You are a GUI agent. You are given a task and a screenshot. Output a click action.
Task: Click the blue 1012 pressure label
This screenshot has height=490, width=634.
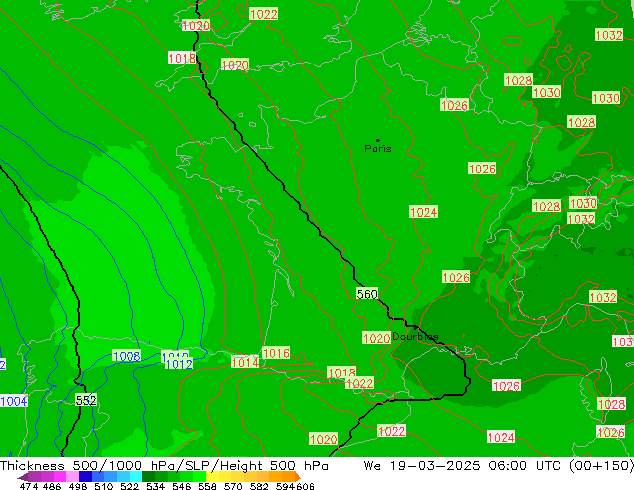tap(179, 364)
